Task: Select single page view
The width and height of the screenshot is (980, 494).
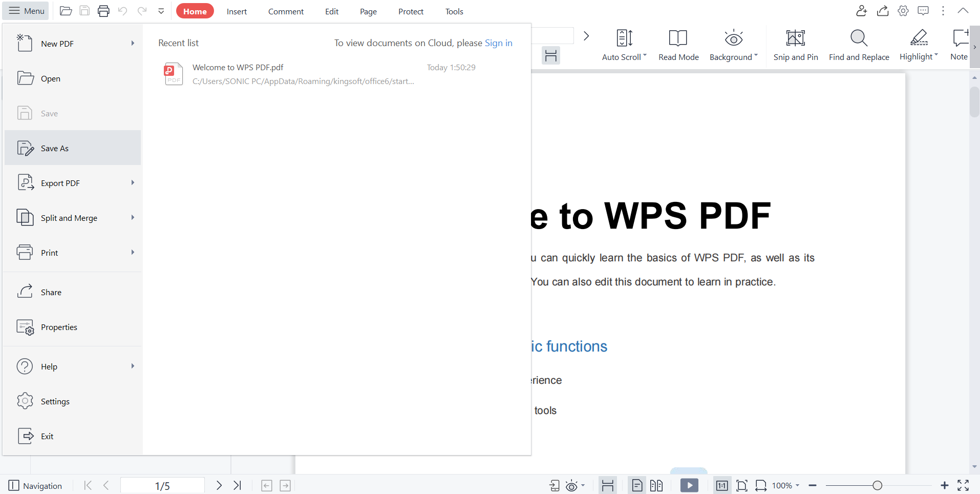Action: pyautogui.click(x=637, y=485)
